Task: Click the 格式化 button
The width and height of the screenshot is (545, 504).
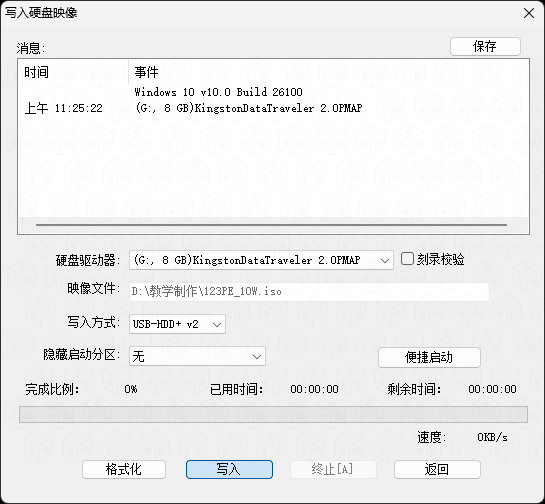Action: [124, 469]
